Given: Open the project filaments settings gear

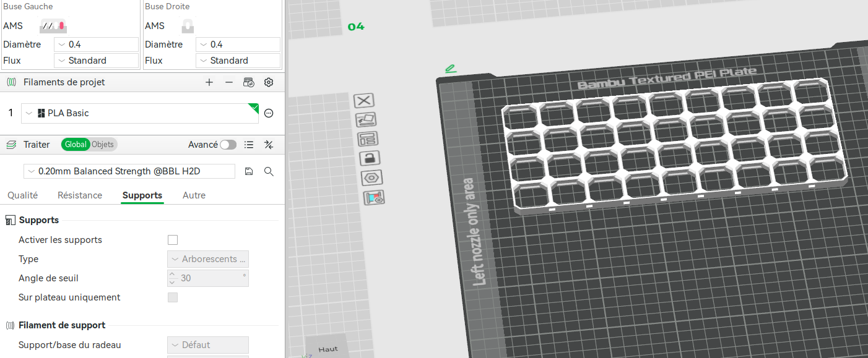Looking at the screenshot, I should tap(269, 82).
